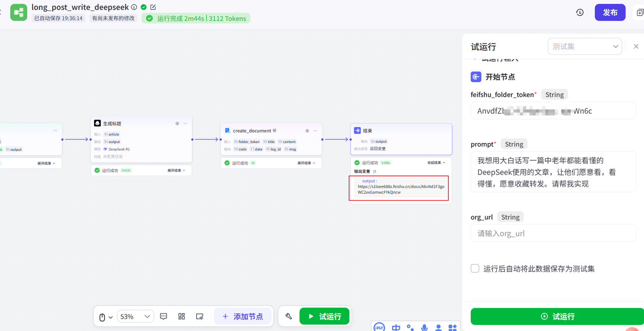The image size is (644, 331).
Task: Click the microphone voice input icon
Action: [x=425, y=328]
